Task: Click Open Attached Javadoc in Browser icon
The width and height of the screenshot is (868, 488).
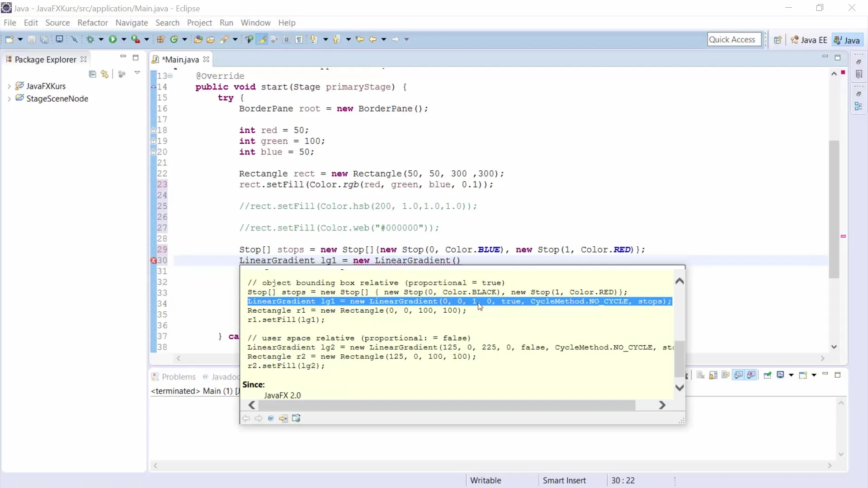Action: pyautogui.click(x=296, y=418)
